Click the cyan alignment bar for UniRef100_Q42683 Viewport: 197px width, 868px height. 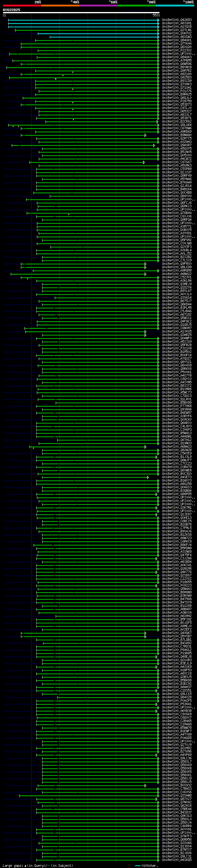tap(83, 20)
